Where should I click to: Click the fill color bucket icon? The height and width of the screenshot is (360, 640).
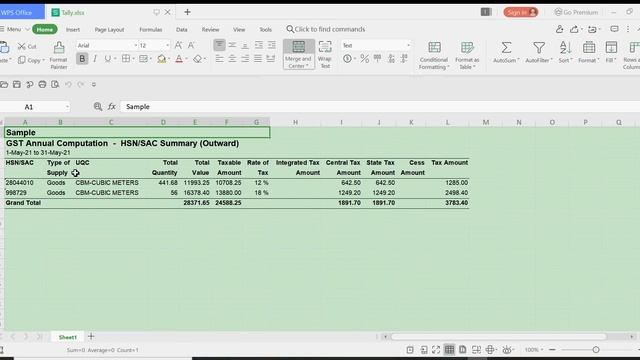tap(162, 59)
